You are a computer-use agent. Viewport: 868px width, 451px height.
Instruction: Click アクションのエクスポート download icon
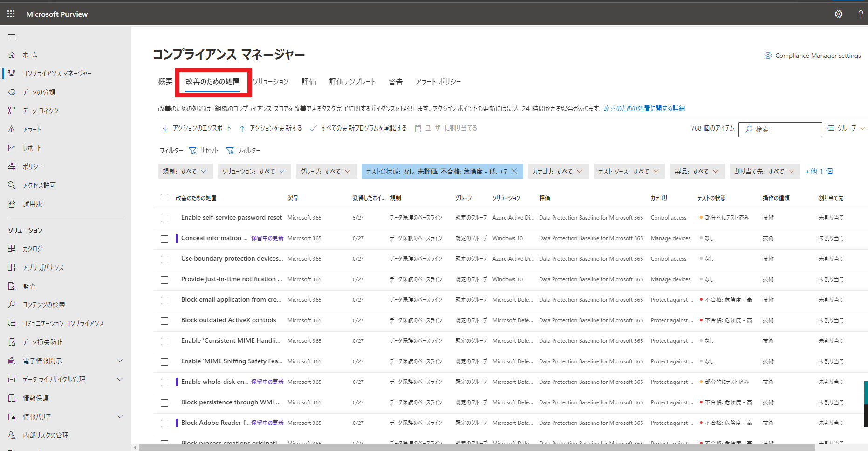(165, 128)
